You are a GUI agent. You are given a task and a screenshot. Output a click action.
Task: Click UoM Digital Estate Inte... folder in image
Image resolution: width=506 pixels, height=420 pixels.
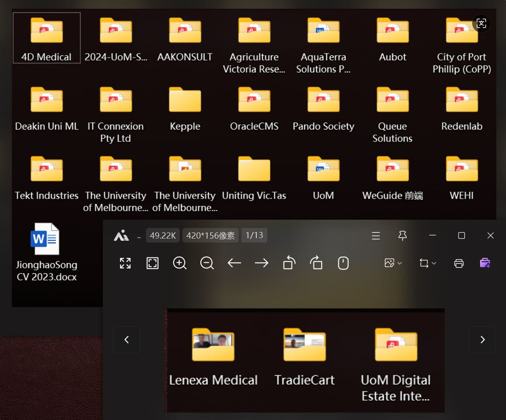(396, 365)
